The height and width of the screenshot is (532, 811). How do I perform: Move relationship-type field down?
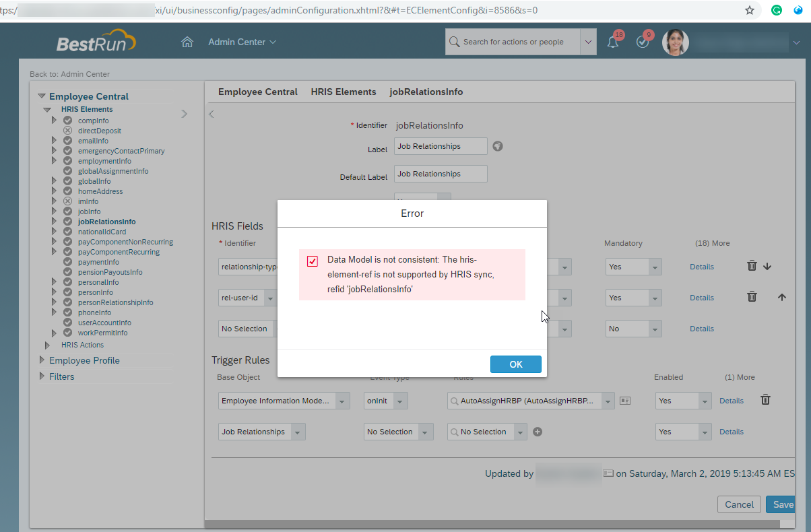coord(767,267)
